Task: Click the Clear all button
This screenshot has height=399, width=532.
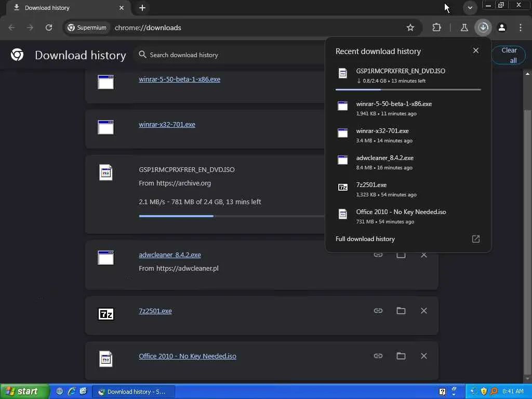Action: coord(509,55)
